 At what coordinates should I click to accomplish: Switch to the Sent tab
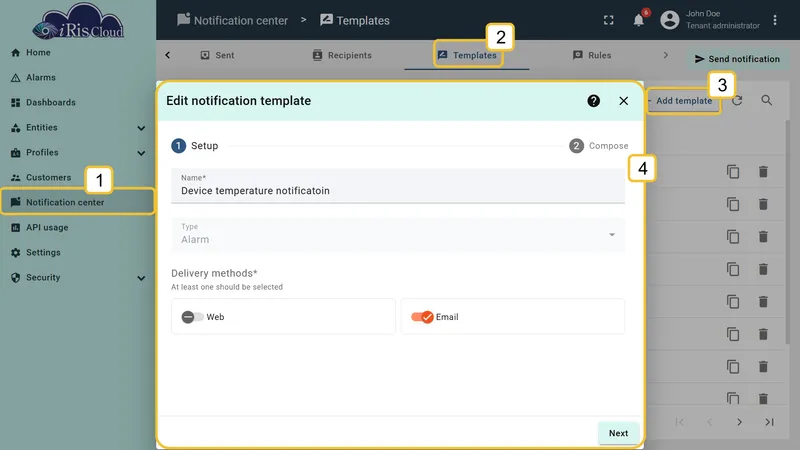click(217, 55)
